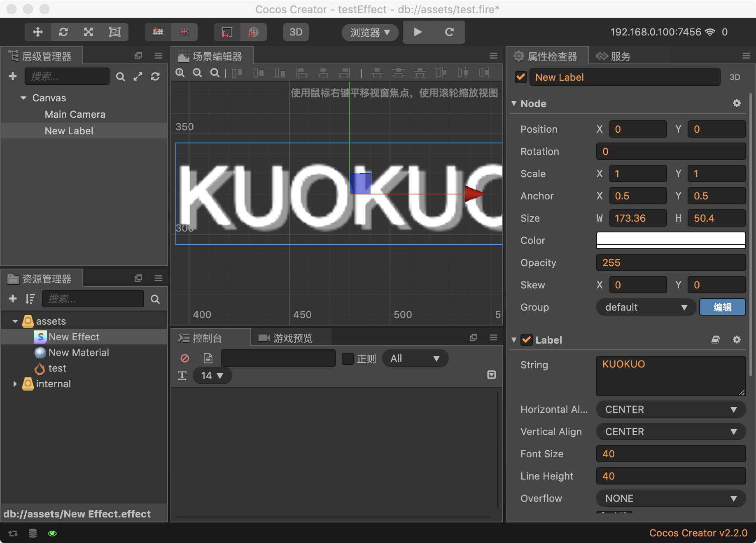Click the hierarchy search magnifier icon
This screenshot has height=543, width=756.
click(120, 77)
